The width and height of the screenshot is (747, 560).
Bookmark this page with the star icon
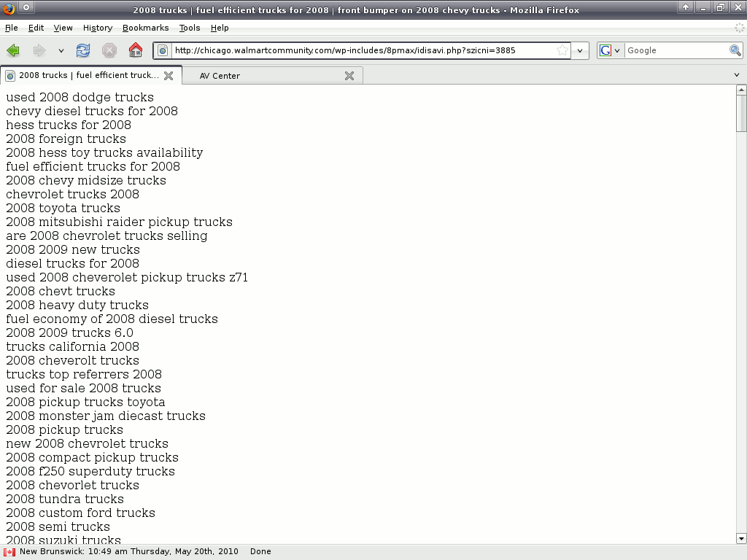(562, 50)
